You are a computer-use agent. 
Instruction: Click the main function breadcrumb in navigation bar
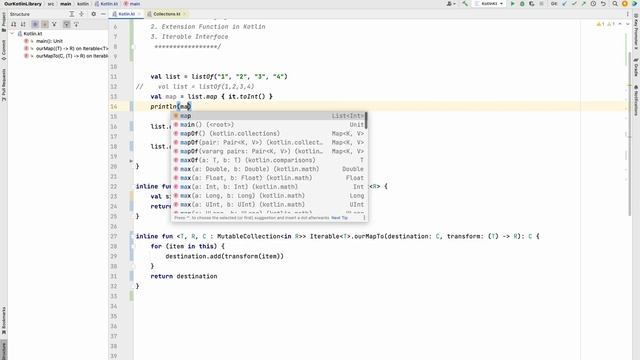pyautogui.click(x=132, y=4)
